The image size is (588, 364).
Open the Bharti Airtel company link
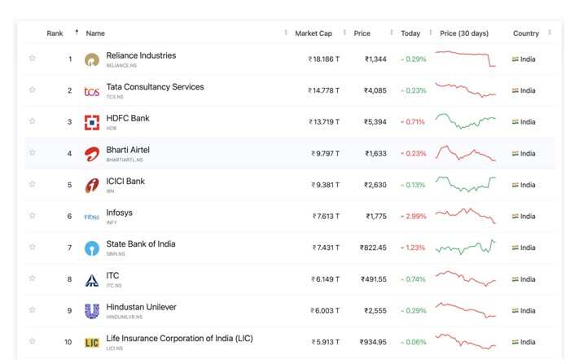click(128, 150)
